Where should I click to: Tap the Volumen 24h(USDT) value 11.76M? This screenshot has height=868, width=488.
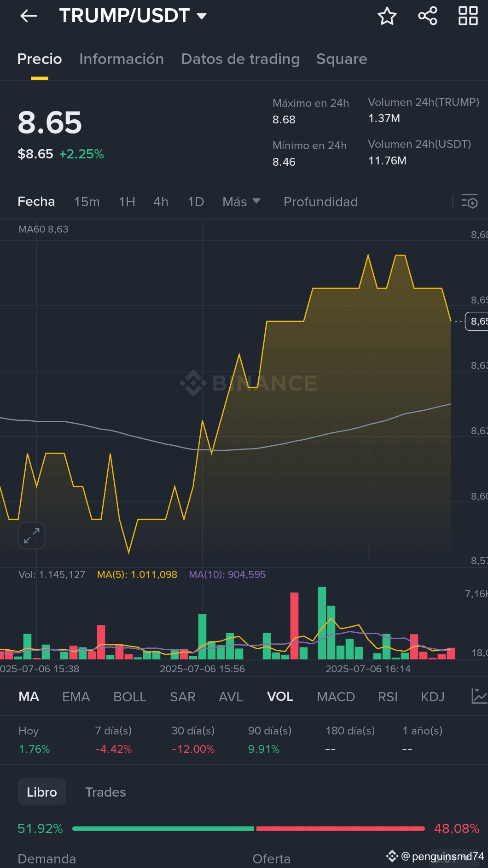[x=387, y=161]
